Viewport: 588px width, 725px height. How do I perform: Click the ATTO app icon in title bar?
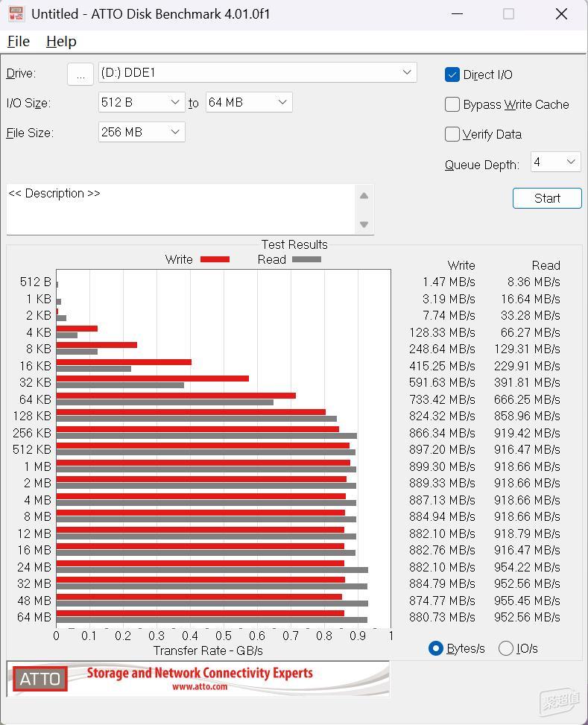(16, 14)
